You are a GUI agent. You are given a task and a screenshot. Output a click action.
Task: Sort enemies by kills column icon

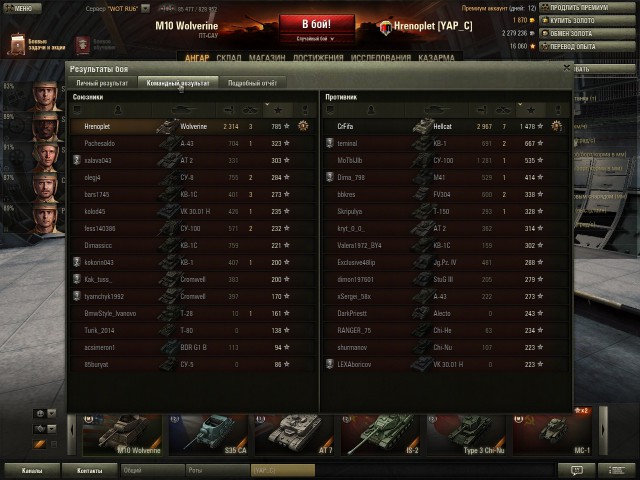click(503, 110)
